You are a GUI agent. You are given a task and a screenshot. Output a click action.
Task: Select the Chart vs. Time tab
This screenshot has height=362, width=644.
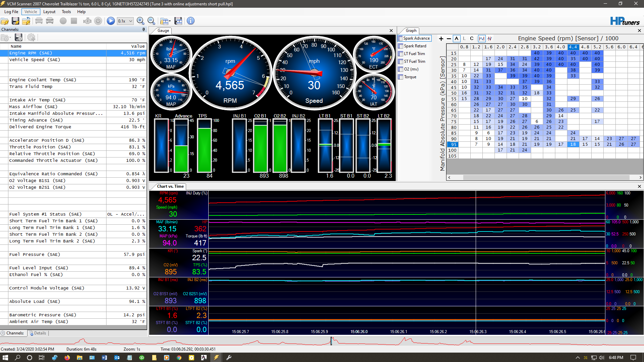click(170, 186)
